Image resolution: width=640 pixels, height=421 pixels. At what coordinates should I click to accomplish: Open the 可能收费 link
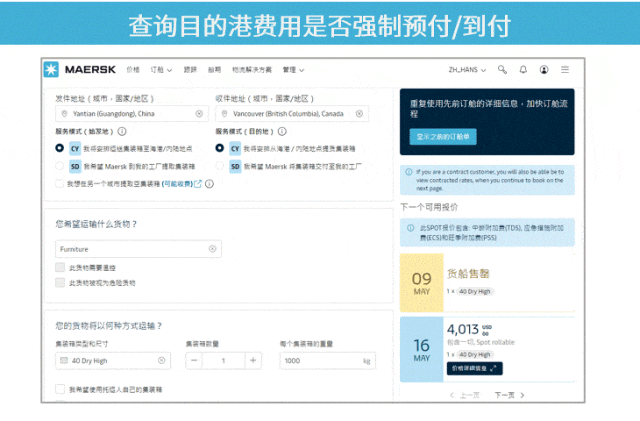click(x=178, y=184)
